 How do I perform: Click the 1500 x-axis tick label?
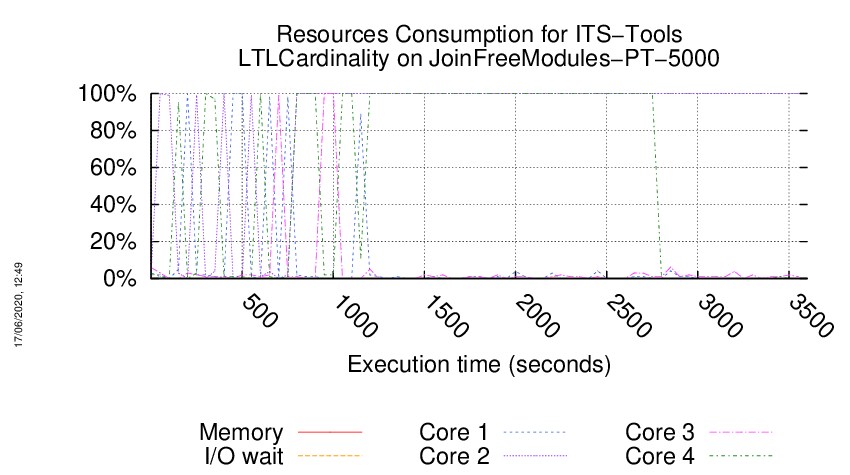click(x=446, y=316)
